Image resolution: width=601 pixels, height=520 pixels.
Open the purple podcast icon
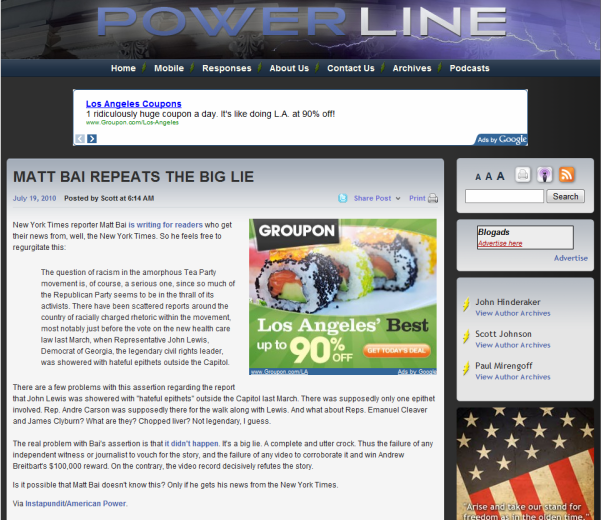tap(544, 175)
